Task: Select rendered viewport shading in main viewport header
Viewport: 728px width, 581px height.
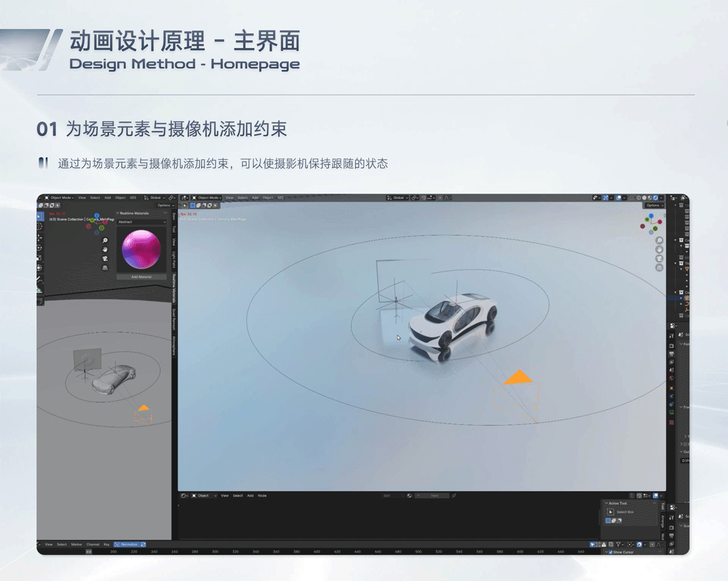Action: coord(655,198)
